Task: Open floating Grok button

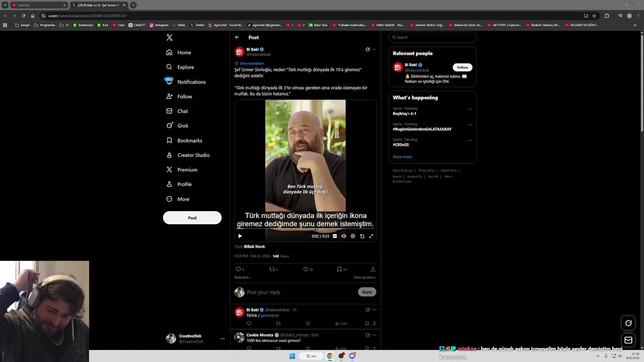Action: click(628, 323)
